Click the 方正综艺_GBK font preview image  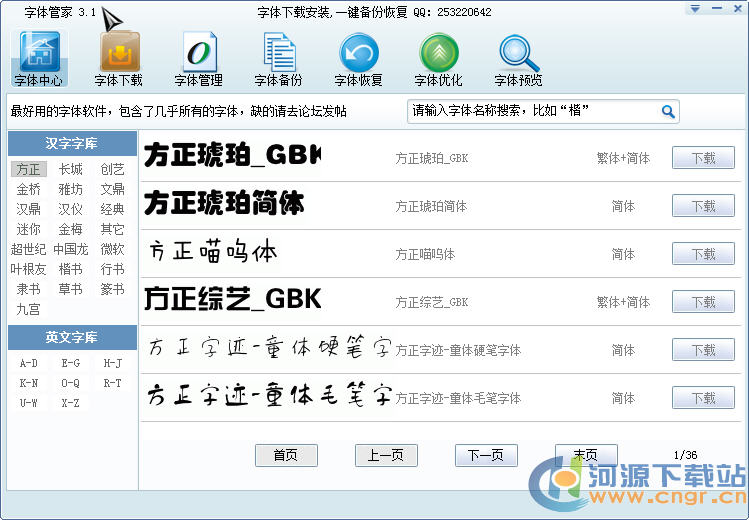point(233,299)
